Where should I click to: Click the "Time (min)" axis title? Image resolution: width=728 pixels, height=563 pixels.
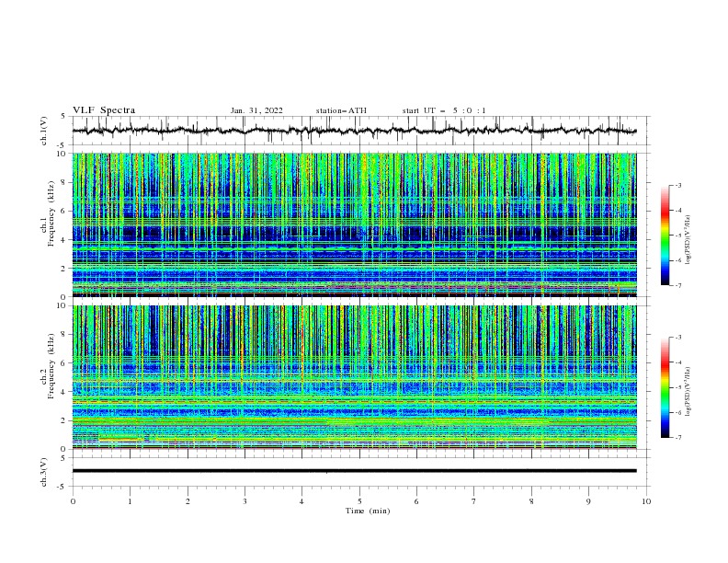tap(368, 511)
